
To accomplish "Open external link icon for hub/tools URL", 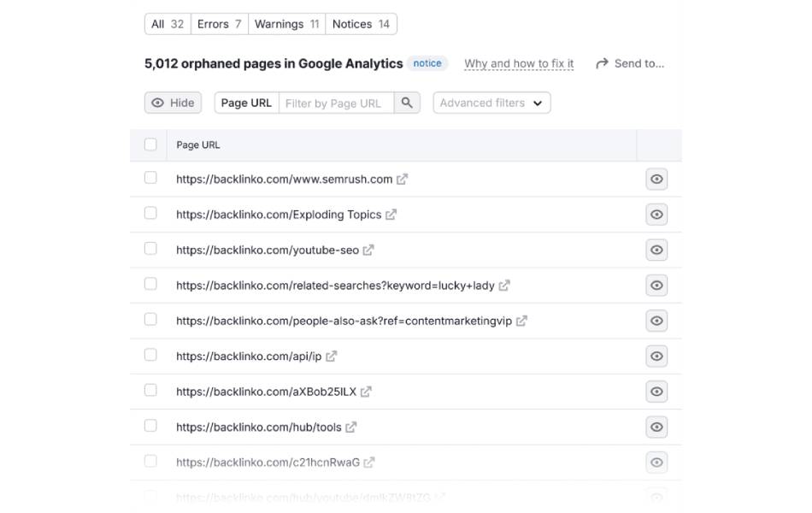I will (351, 427).
